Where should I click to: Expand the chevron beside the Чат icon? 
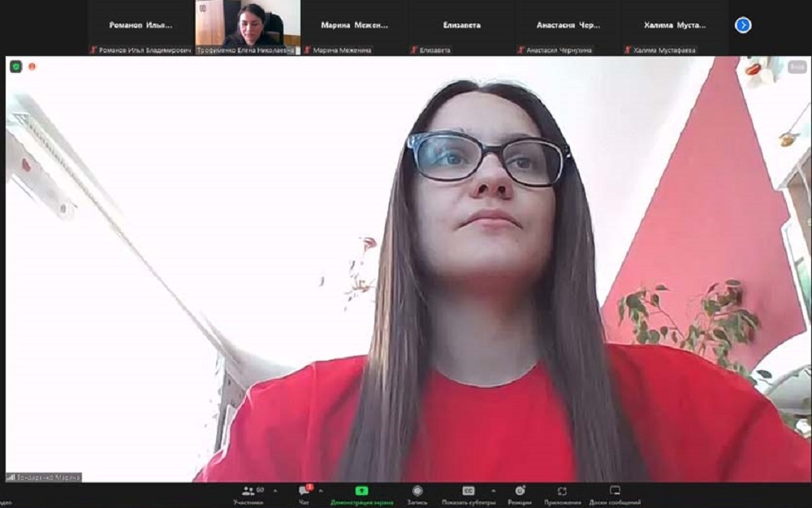pos(322,491)
